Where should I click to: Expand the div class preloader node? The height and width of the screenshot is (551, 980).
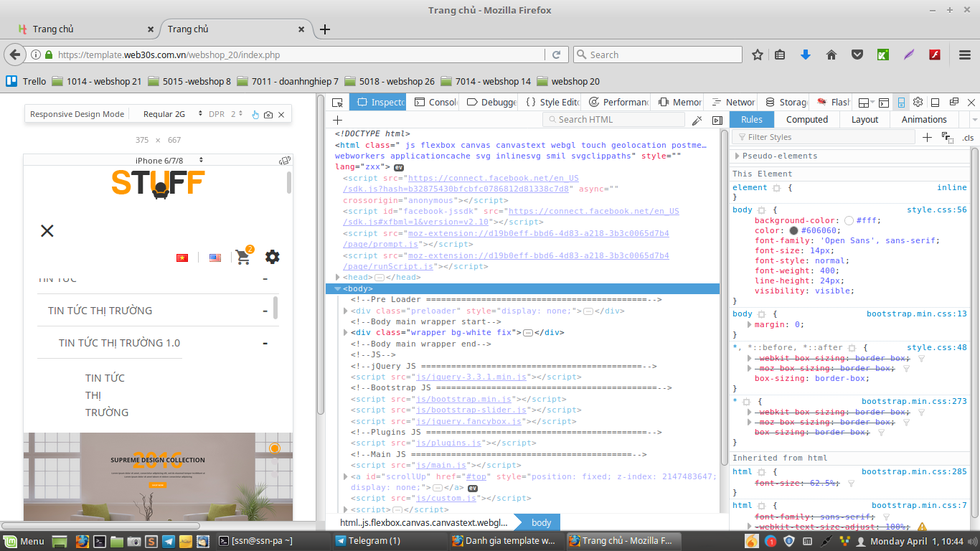pos(346,311)
